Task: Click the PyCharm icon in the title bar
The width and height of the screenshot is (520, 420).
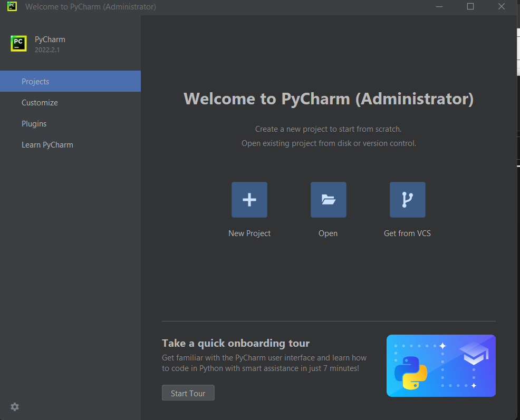Action: pyautogui.click(x=12, y=6)
